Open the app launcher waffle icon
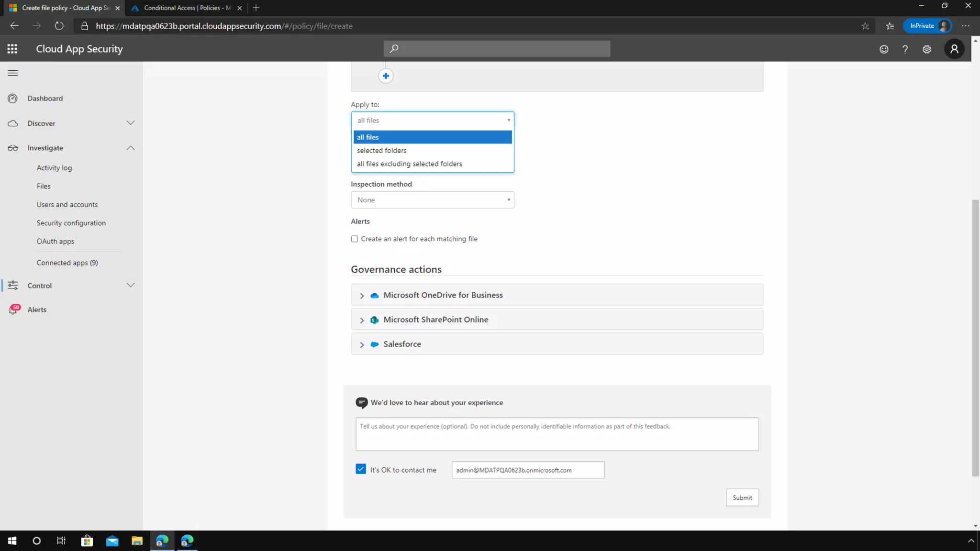 pyautogui.click(x=12, y=49)
